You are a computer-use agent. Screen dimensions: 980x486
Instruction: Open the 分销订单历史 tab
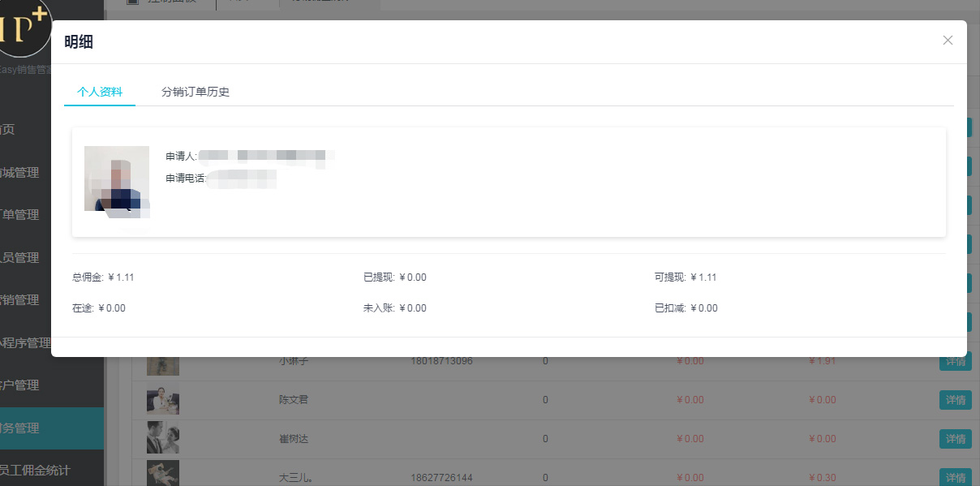196,92
